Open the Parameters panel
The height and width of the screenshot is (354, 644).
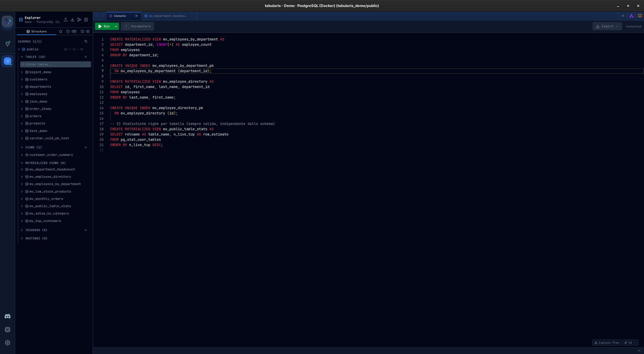137,26
